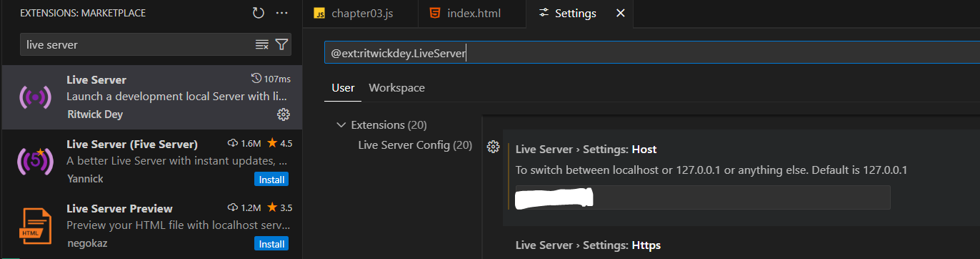Image resolution: width=980 pixels, height=259 pixels.
Task: Open the Live Server extension manage gear
Action: pos(283,114)
